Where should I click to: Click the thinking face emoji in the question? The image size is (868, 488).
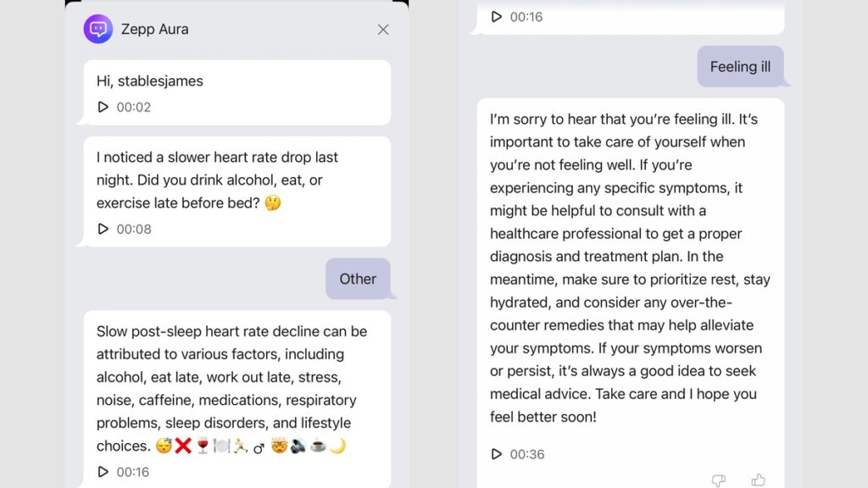(272, 203)
